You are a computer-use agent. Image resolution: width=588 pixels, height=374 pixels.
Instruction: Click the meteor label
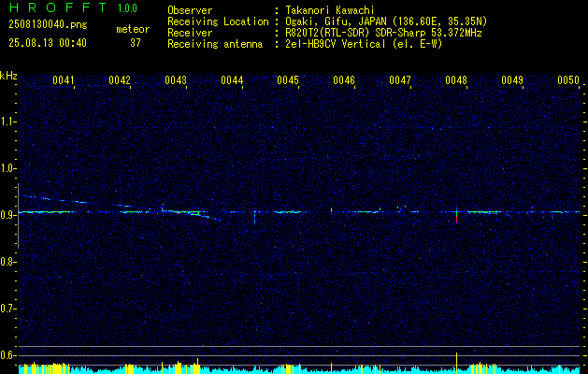click(x=133, y=29)
